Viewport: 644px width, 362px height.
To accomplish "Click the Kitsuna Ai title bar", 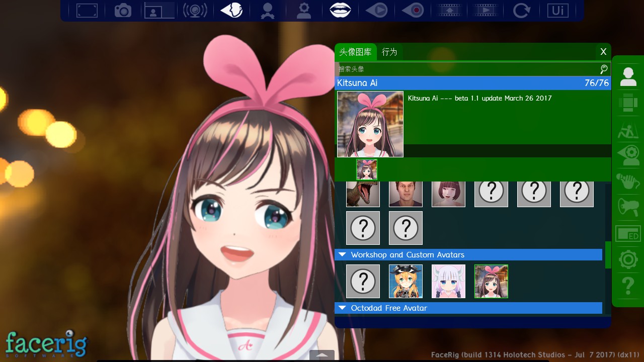I will 473,83.
